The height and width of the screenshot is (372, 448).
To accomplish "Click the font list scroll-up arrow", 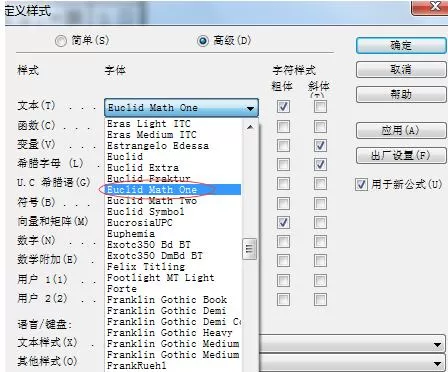I will pyautogui.click(x=250, y=127).
